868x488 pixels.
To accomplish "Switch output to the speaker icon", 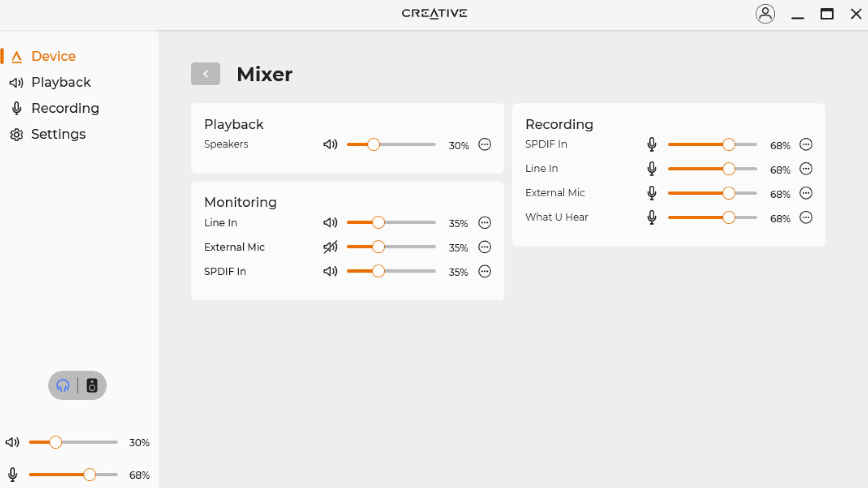I will (92, 385).
